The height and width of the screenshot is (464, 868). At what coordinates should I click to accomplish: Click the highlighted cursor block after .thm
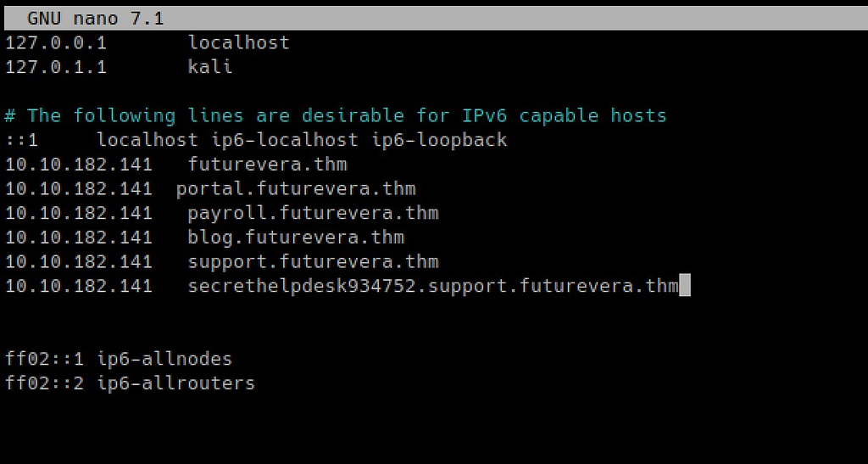(x=685, y=286)
